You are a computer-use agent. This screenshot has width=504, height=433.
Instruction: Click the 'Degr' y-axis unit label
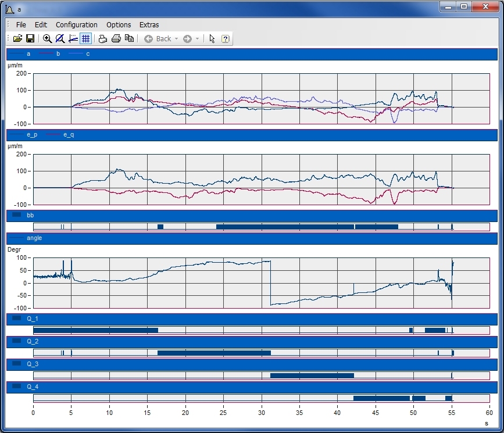click(14, 250)
